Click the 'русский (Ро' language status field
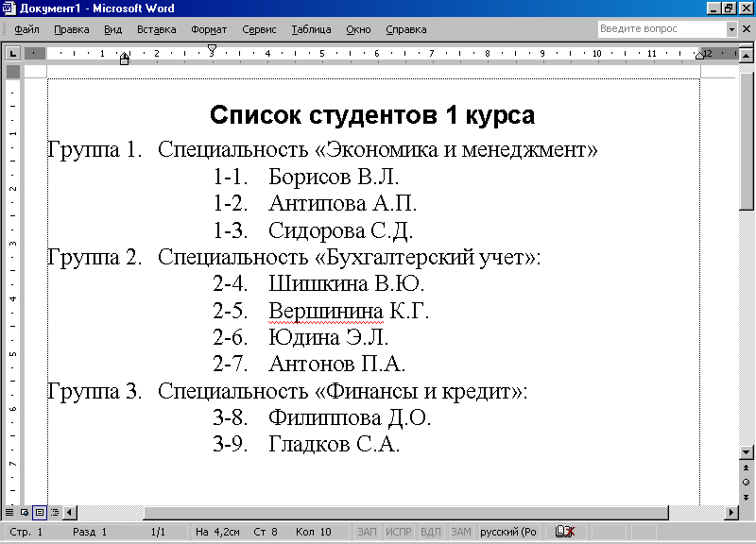This screenshot has height=544, width=756. pos(508,532)
